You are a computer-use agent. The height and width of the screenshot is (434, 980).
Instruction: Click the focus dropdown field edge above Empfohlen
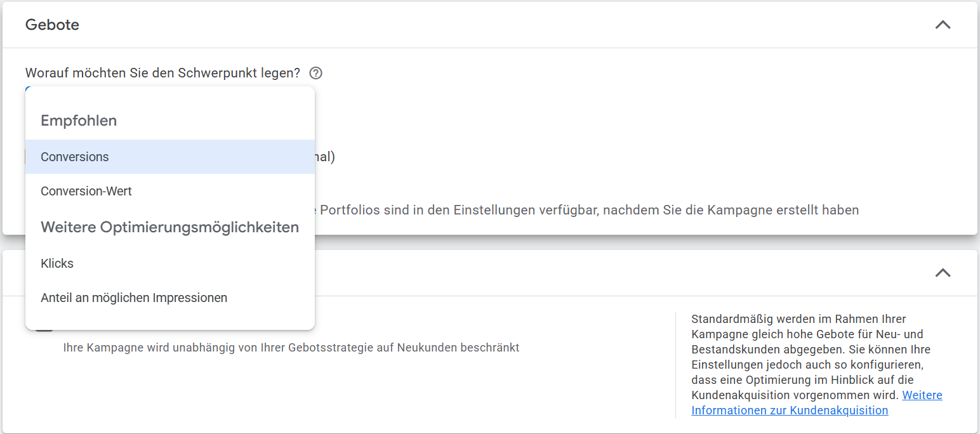pyautogui.click(x=27, y=88)
